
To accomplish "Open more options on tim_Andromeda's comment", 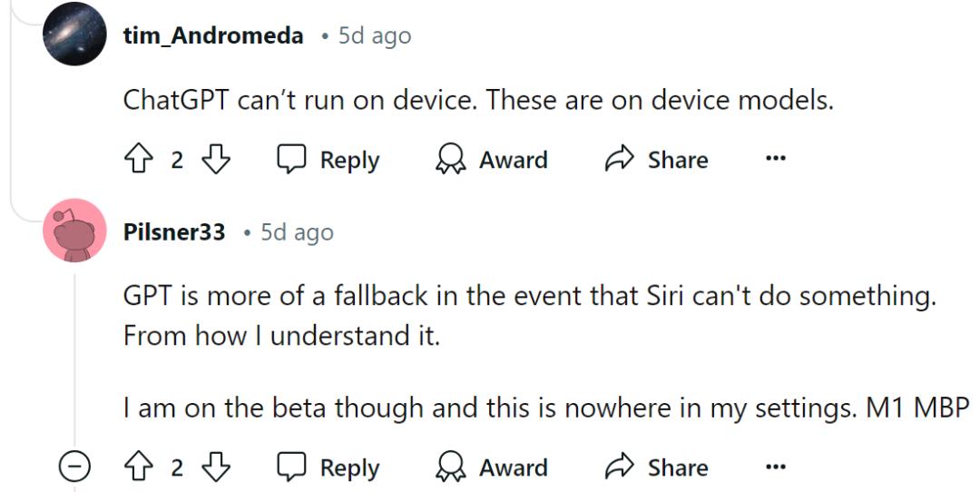I will (x=774, y=160).
